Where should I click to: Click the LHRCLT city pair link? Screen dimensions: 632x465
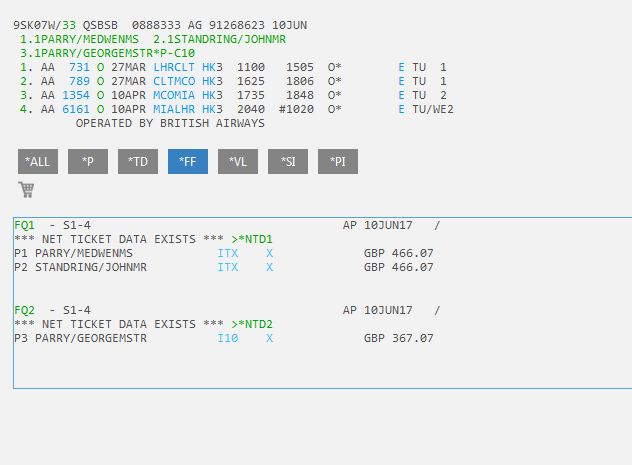click(174, 67)
